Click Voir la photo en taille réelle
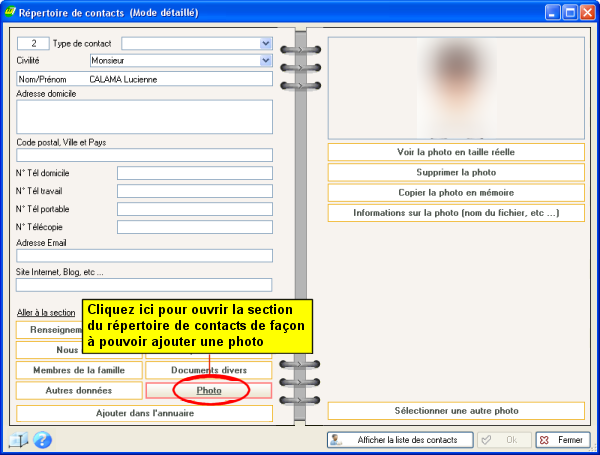Viewport: 600px width, 455px height. 456,152
